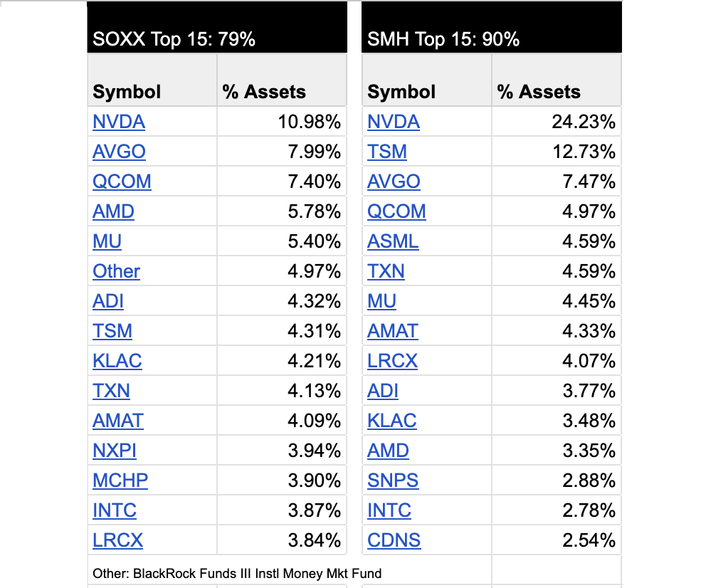
Task: Follow the TSM hyperlink in SMH table
Action: (387, 151)
